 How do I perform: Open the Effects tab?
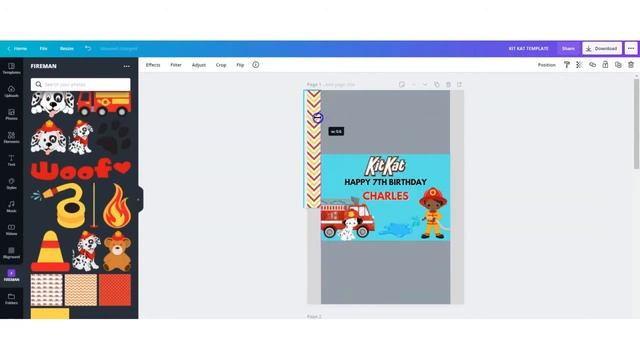click(153, 65)
